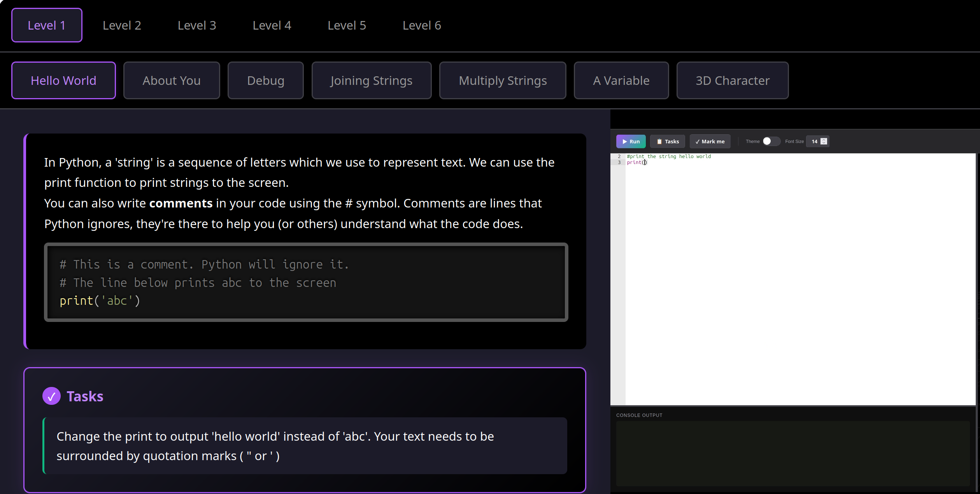Open the 3D Character lesson
Screen dimensions: 980x494
point(732,81)
